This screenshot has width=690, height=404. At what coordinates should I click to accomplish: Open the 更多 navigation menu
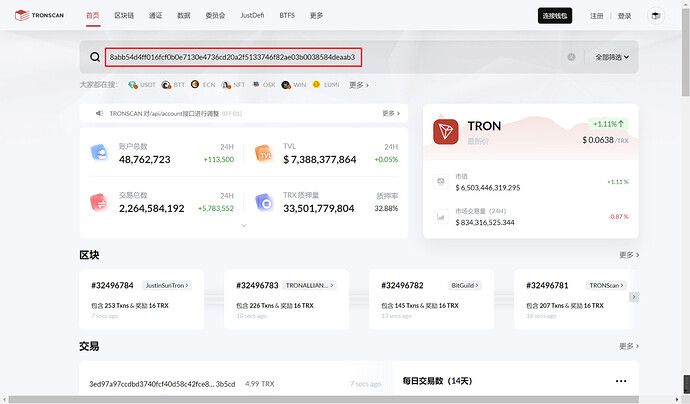pos(316,15)
